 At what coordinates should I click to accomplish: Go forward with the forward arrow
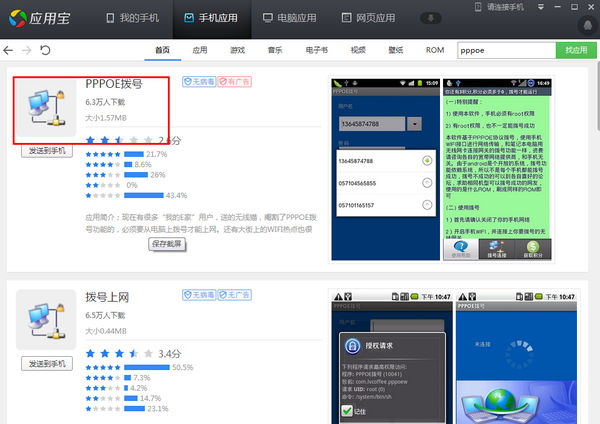pyautogui.click(x=26, y=50)
